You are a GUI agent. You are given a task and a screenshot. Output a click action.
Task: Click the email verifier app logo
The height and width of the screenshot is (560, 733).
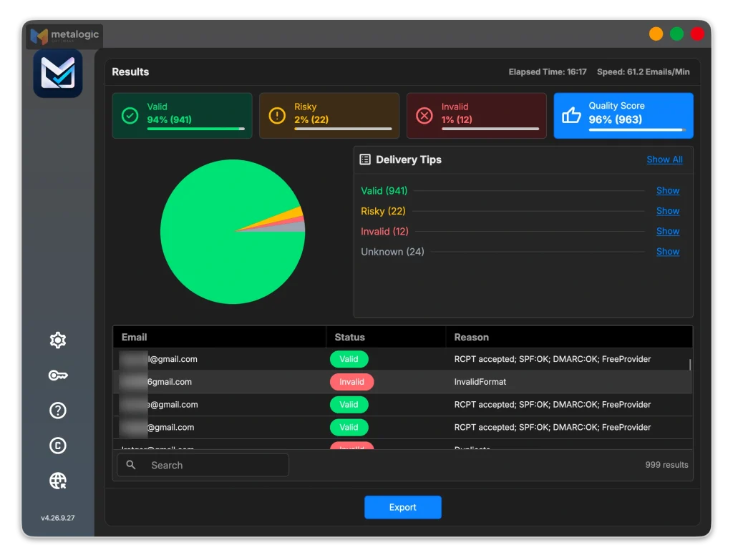point(58,74)
